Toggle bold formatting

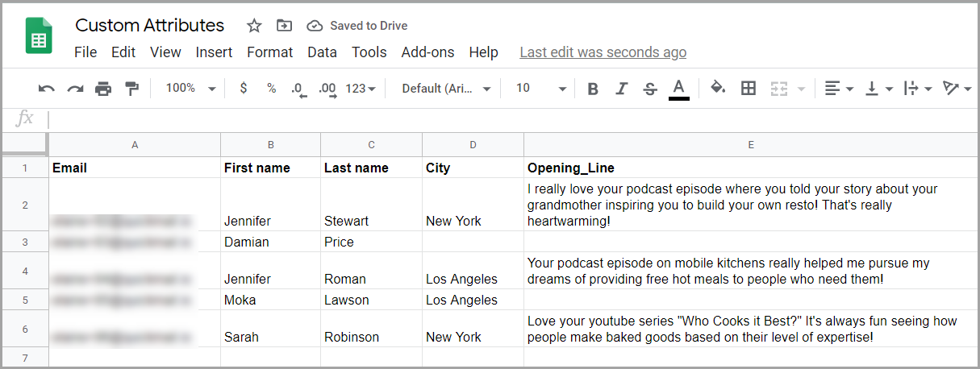593,89
